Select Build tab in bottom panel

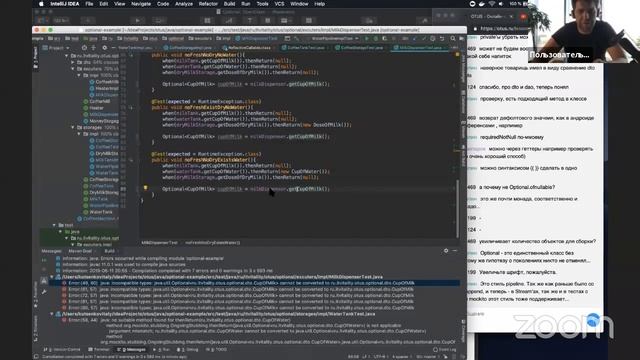[109, 251]
